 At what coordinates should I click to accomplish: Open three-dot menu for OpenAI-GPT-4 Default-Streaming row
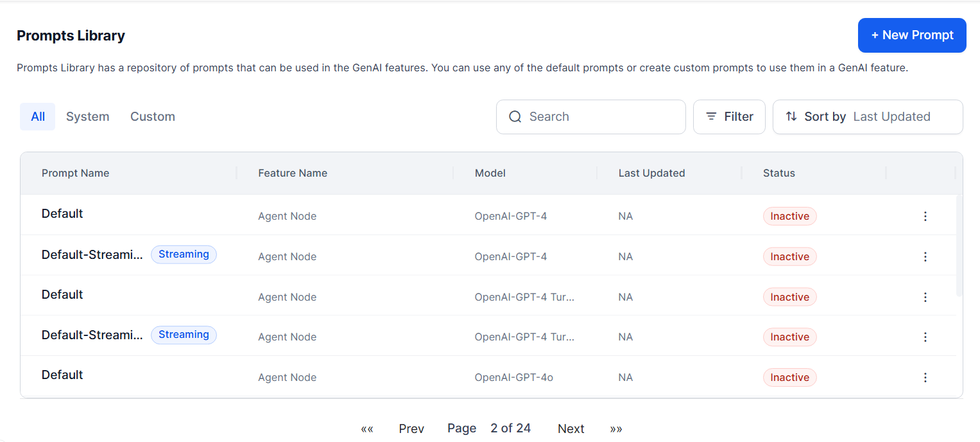(925, 257)
